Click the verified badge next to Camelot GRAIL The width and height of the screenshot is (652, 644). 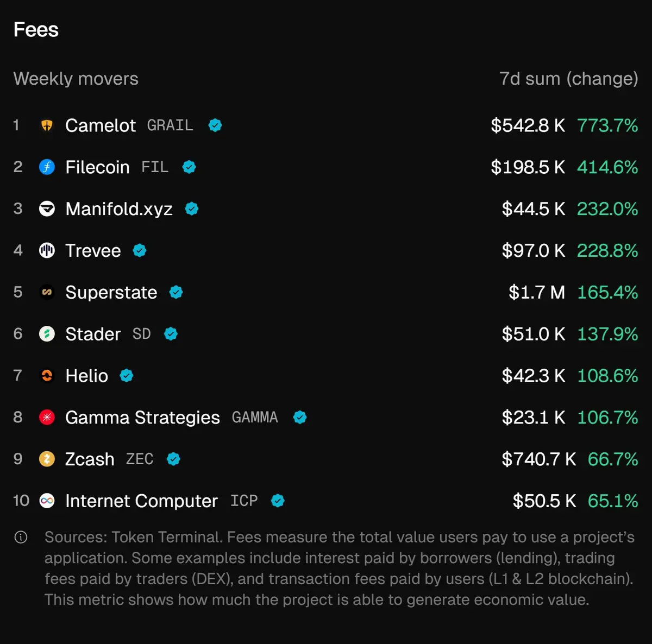pos(215,125)
